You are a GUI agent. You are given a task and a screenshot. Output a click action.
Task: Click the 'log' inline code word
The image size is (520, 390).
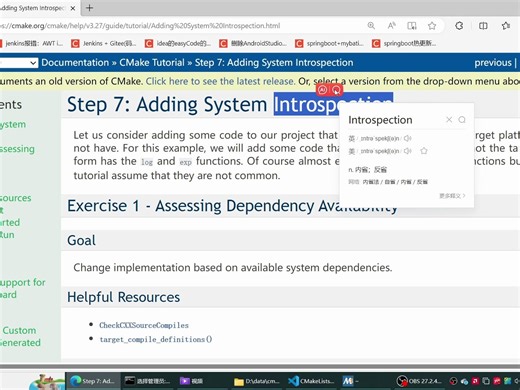pos(147,162)
